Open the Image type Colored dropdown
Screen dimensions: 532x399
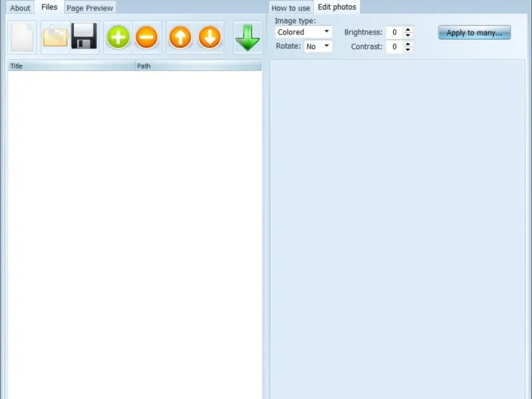(304, 32)
